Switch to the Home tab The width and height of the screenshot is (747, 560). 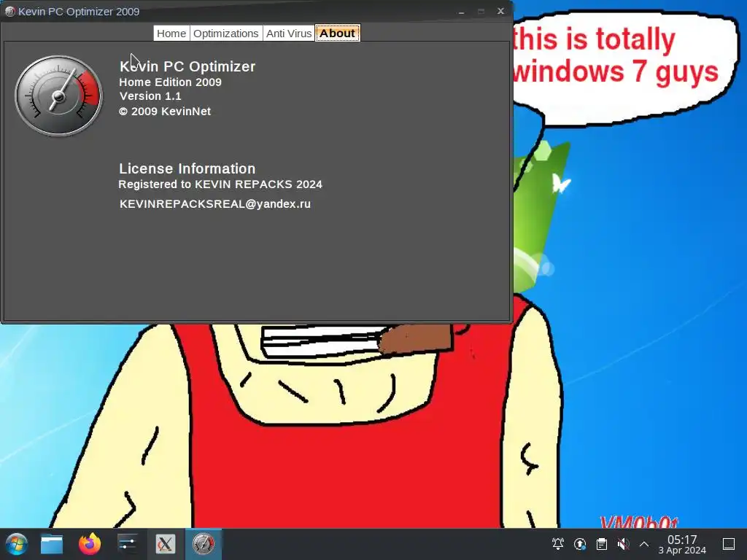click(171, 34)
